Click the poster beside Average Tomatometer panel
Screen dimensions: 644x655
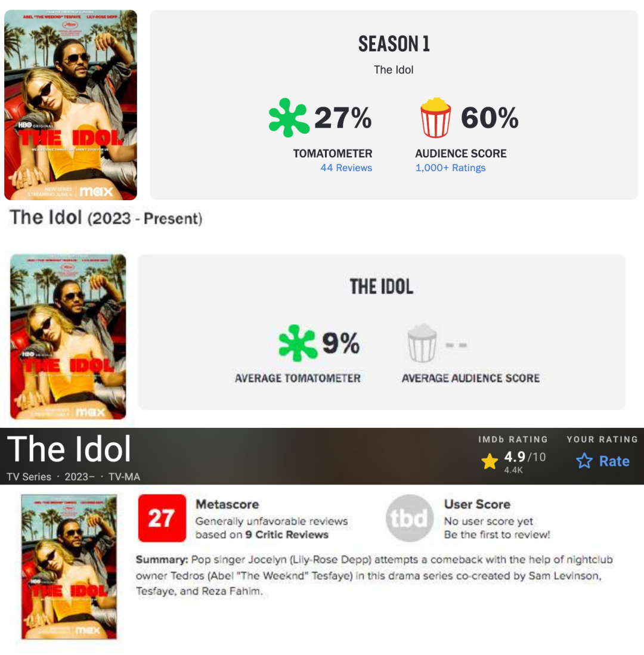(x=68, y=337)
